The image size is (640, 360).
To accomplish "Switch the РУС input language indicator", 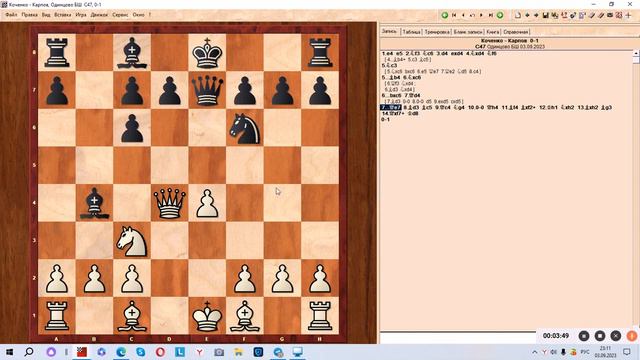I will (585, 352).
